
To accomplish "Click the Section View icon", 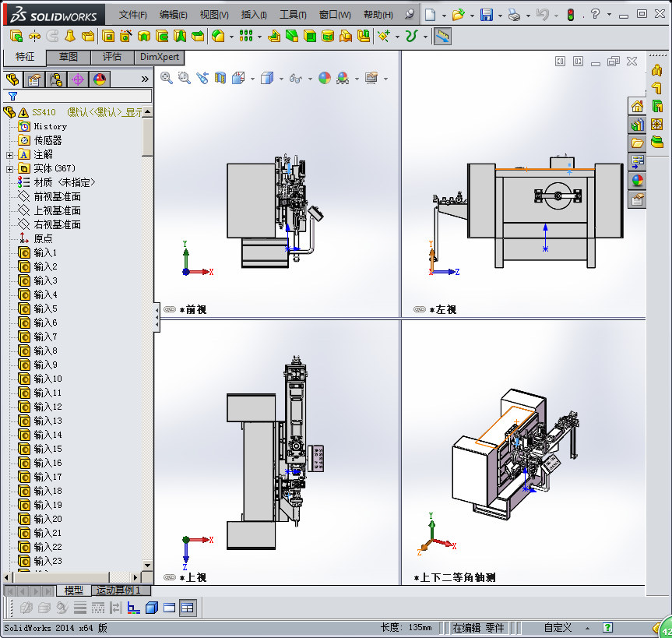I will pos(220,78).
